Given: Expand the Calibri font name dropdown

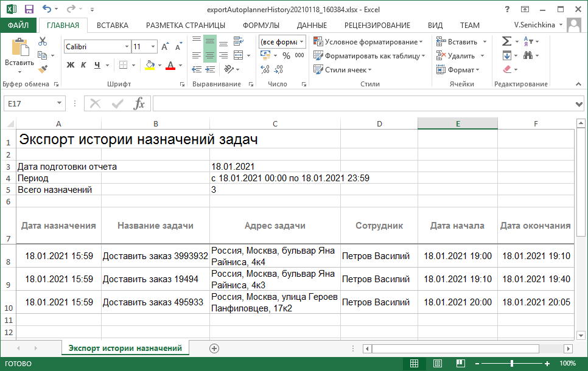Looking at the screenshot, I should (126, 47).
